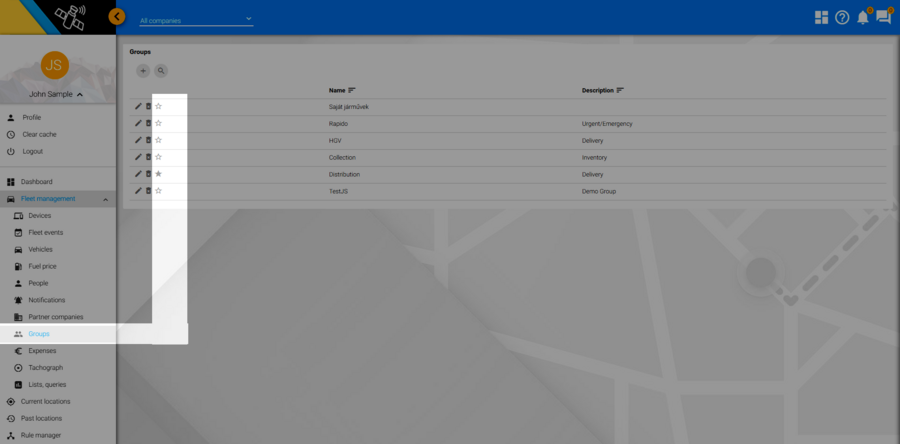Collapse the Fleet management section
The height and width of the screenshot is (444, 900).
tap(105, 199)
